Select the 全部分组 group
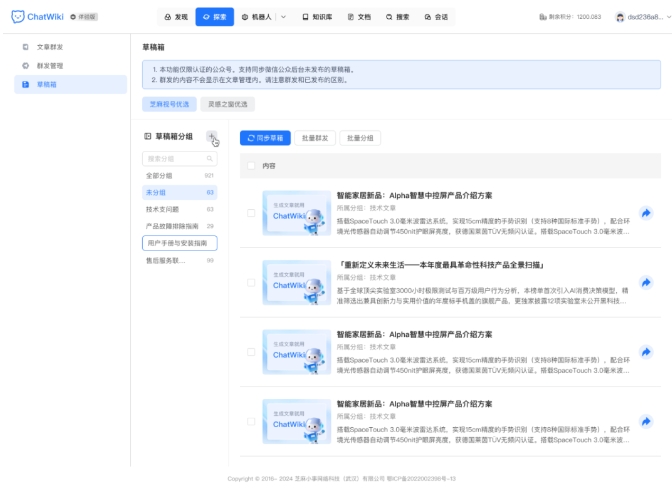This screenshot has width=672, height=489. tap(180, 175)
